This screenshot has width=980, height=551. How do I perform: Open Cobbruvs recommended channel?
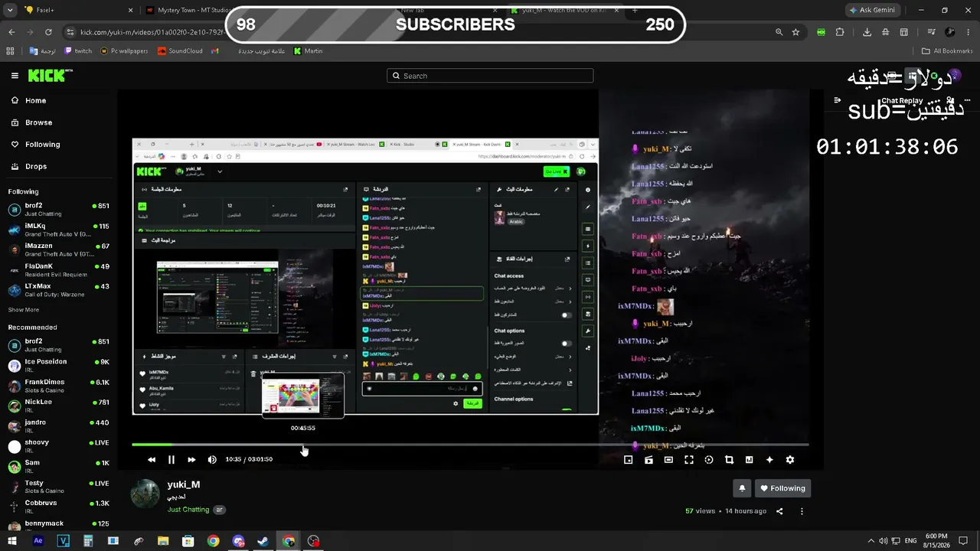(x=58, y=507)
